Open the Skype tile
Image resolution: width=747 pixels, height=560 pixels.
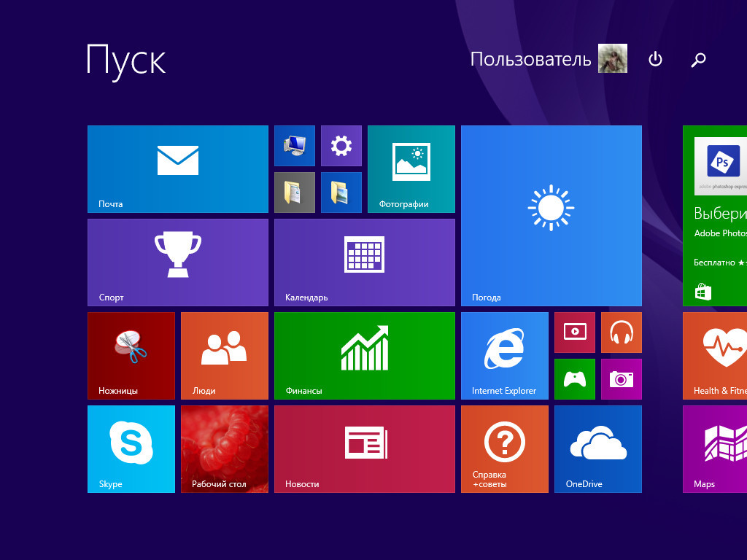pyautogui.click(x=131, y=448)
